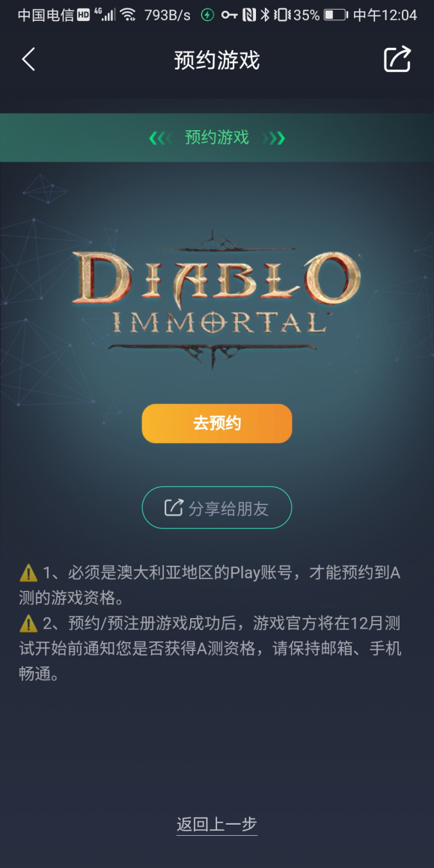The height and width of the screenshot is (868, 434).
Task: Click the Diablo Immortal logo
Action: (x=216, y=300)
